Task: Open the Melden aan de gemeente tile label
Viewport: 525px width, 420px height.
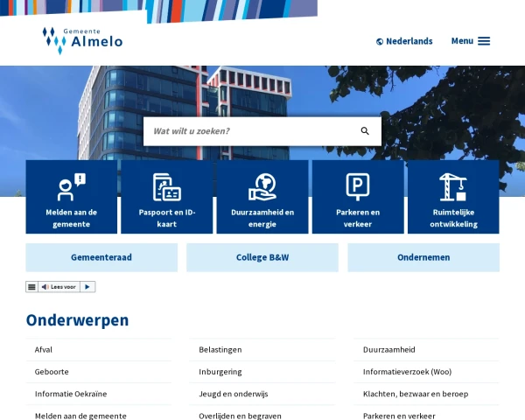Action: 72,219
